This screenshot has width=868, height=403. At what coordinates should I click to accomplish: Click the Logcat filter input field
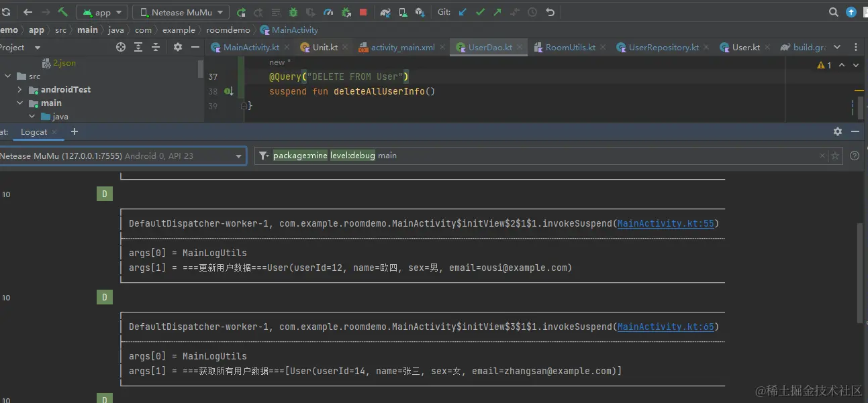(x=549, y=156)
